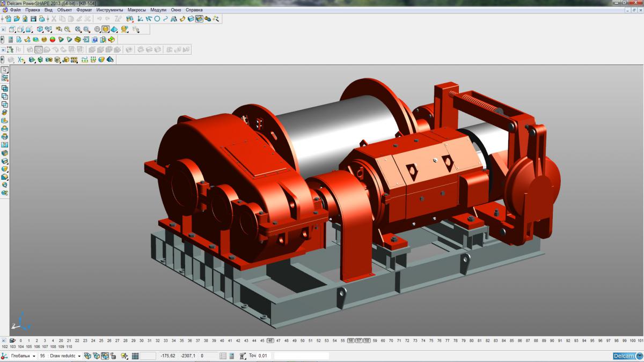This screenshot has height=362, width=644.
Task: Close the levels bar with its X
Action: coord(4,340)
